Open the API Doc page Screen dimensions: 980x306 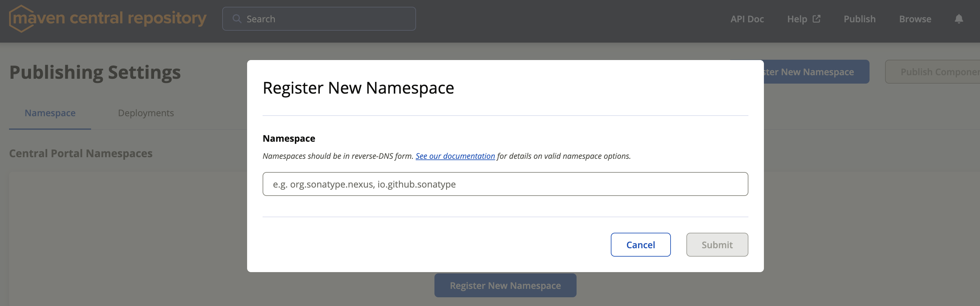(x=747, y=19)
